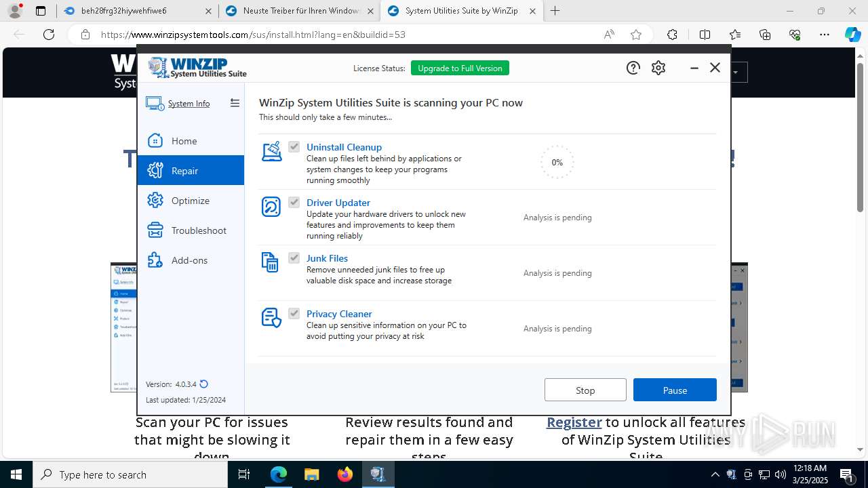The height and width of the screenshot is (488, 868).
Task: Click the Windows taskbar search box
Action: (x=130, y=474)
